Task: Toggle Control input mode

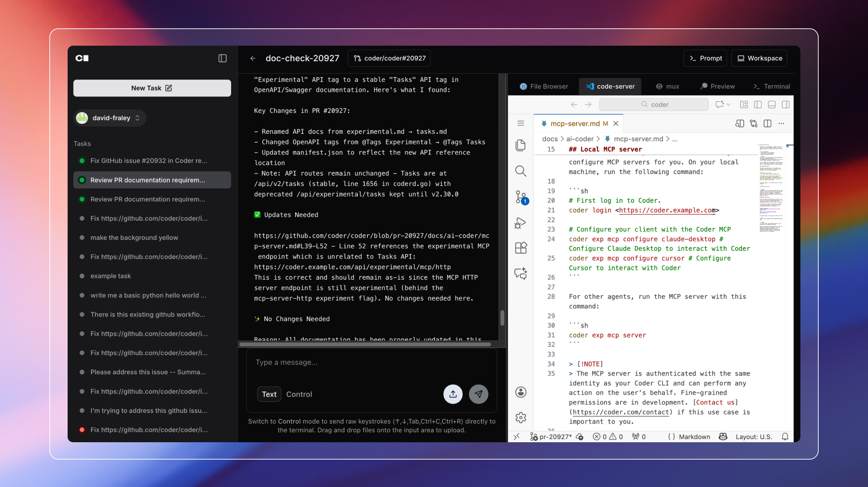Action: 299,394
